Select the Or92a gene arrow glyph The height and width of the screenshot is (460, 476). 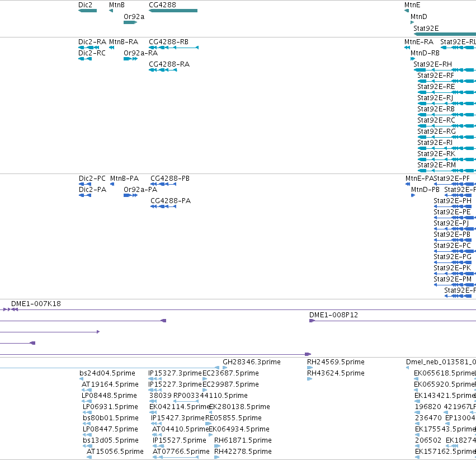pos(130,22)
